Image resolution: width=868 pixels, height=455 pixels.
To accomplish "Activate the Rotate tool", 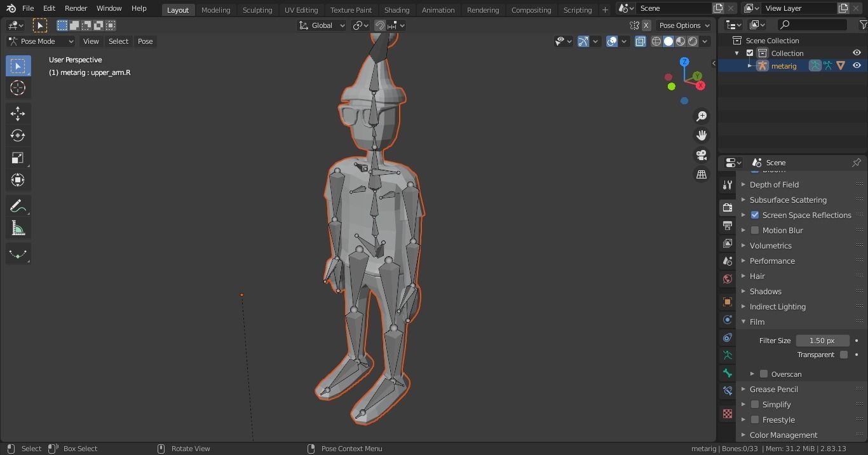I will pyautogui.click(x=18, y=136).
